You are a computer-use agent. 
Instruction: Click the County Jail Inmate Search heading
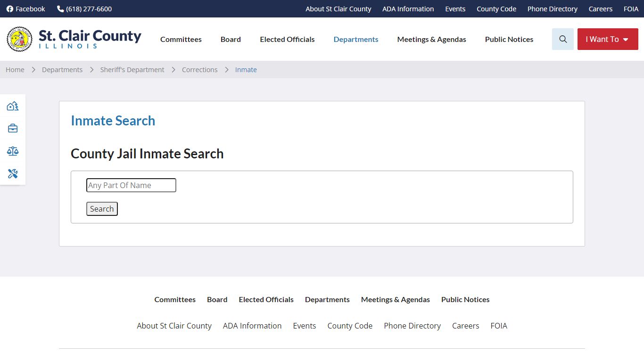point(147,154)
